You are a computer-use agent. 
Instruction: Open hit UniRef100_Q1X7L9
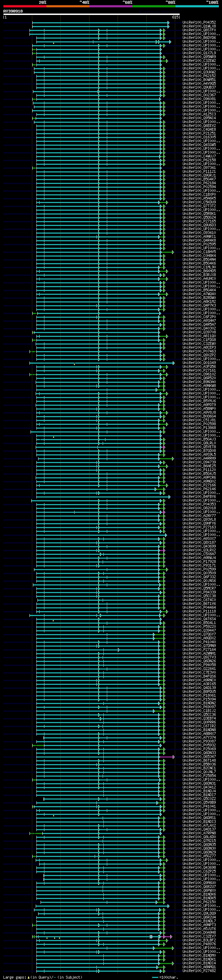click(x=199, y=53)
